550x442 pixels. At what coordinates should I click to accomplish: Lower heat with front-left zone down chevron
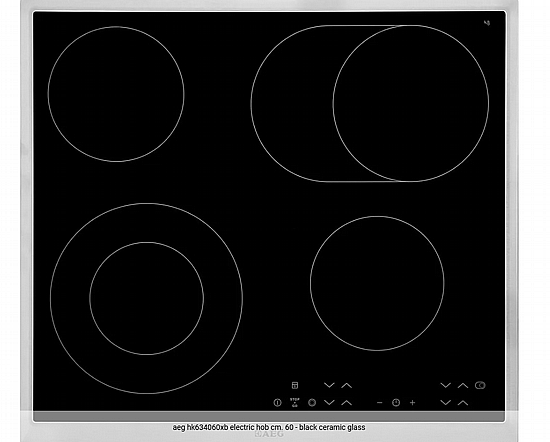(x=329, y=402)
